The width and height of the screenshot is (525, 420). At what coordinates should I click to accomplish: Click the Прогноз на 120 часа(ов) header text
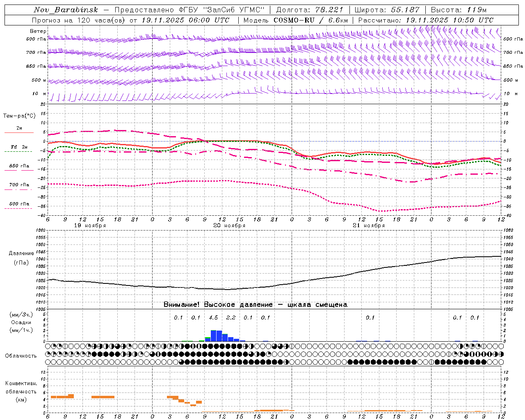pyautogui.click(x=79, y=20)
